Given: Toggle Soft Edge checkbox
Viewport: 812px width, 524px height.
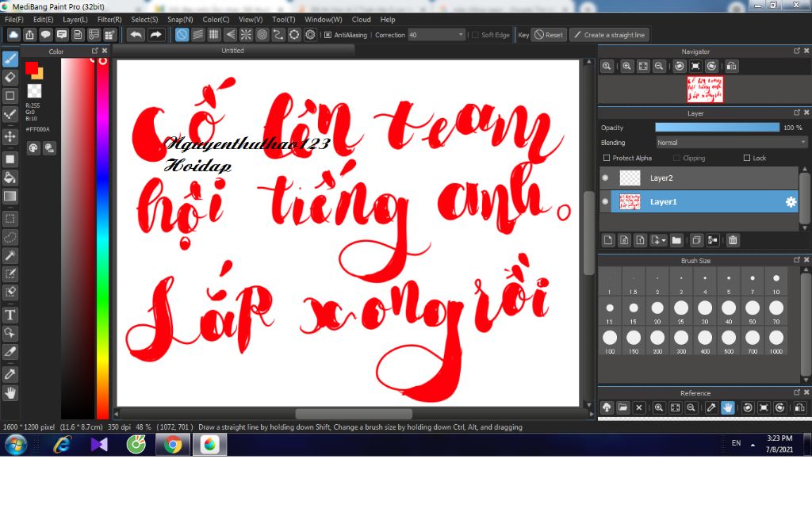Looking at the screenshot, I should [x=476, y=35].
